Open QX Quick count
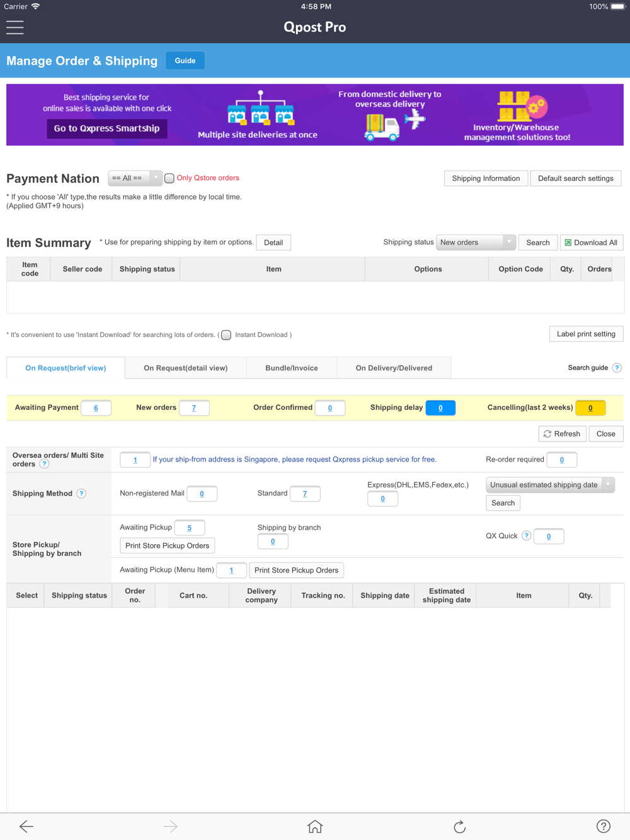The image size is (630, 840). tap(549, 536)
